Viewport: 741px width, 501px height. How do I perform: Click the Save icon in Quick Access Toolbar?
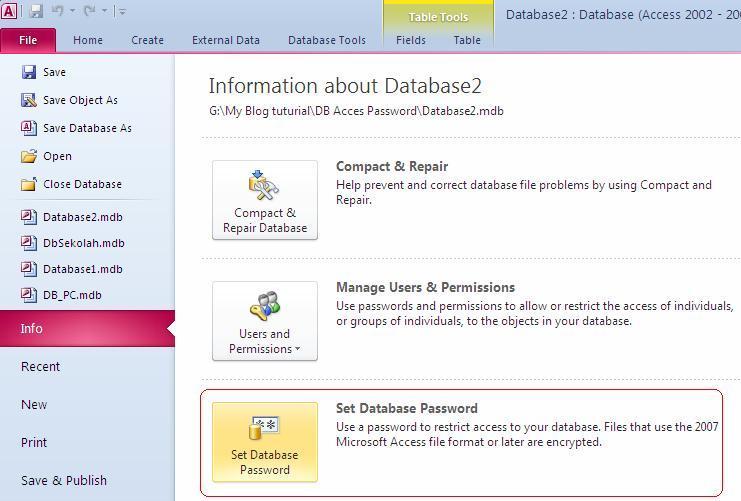coord(36,11)
